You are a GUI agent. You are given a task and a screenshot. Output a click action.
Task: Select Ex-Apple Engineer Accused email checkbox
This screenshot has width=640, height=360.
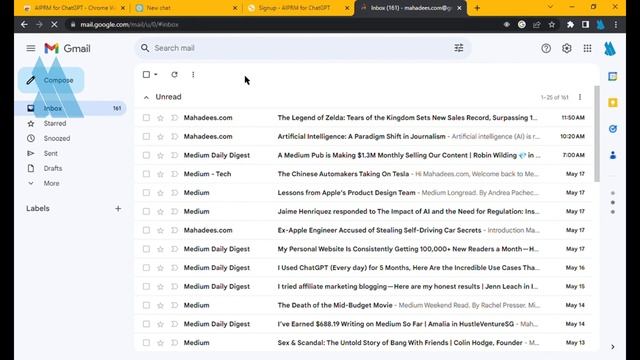point(146,230)
